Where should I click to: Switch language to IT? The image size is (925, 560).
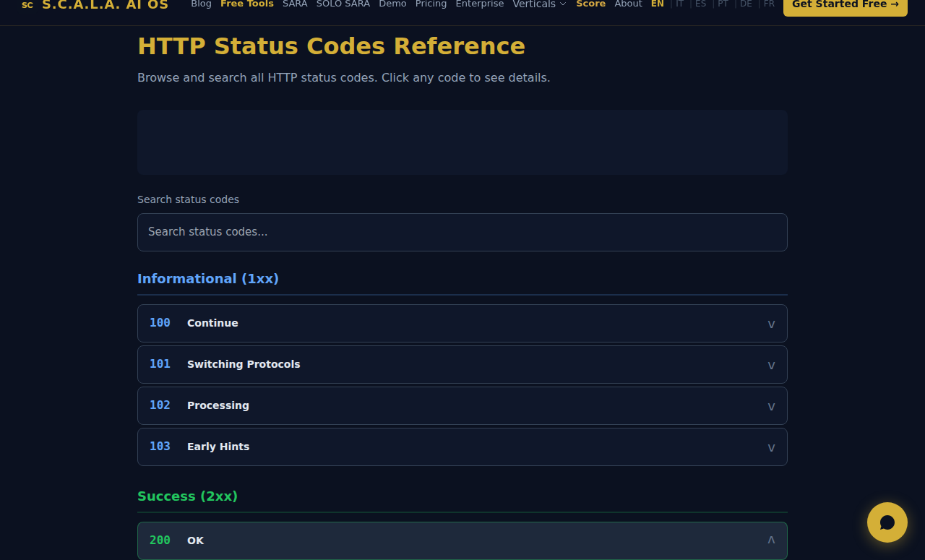click(679, 4)
